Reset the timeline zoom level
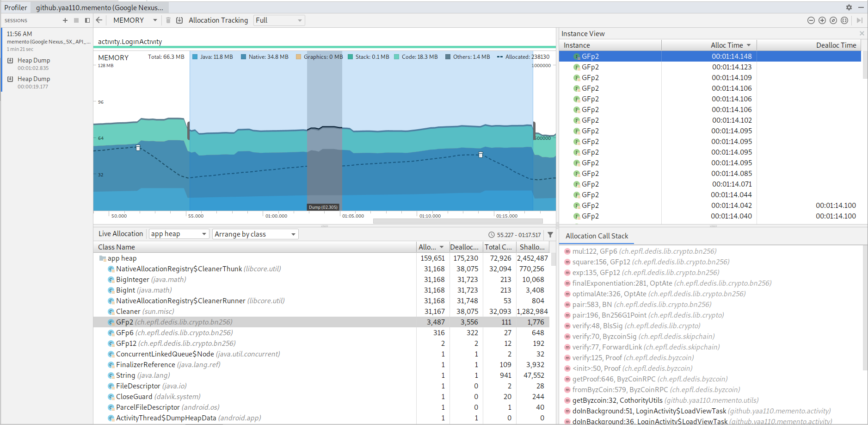868x425 pixels. click(833, 20)
